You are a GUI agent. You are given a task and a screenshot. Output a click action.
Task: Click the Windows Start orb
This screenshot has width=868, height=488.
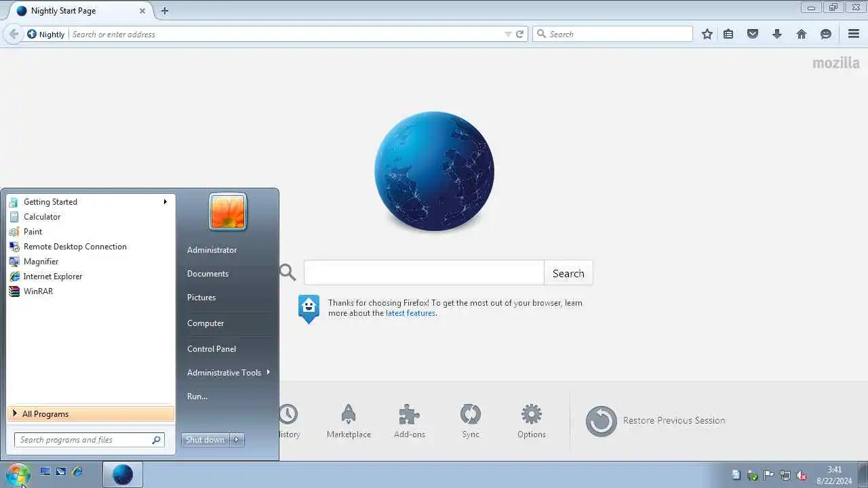point(18,474)
